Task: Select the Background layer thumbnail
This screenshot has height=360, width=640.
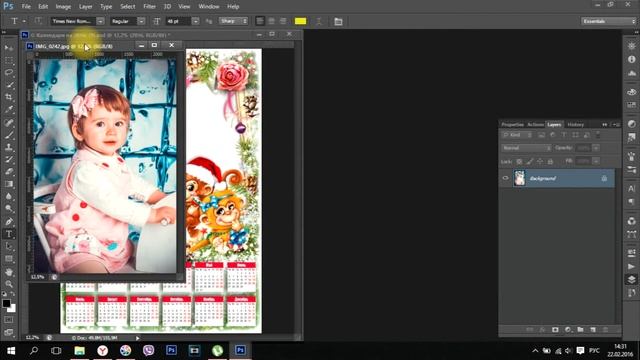Action: (520, 178)
